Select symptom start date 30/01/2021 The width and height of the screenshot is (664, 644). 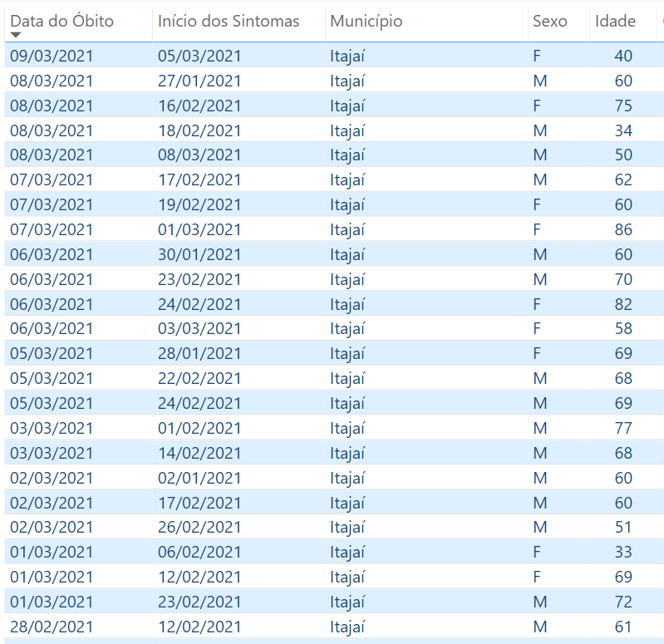coord(199,254)
